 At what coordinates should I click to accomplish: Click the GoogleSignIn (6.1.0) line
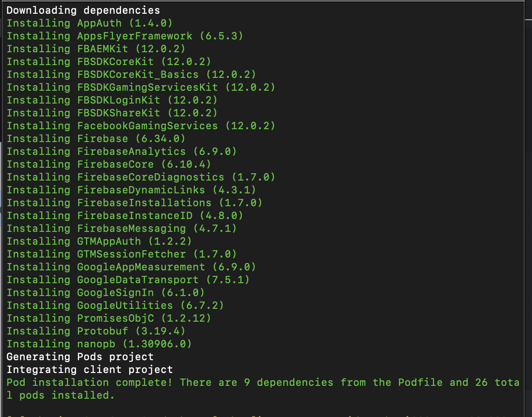[105, 292]
